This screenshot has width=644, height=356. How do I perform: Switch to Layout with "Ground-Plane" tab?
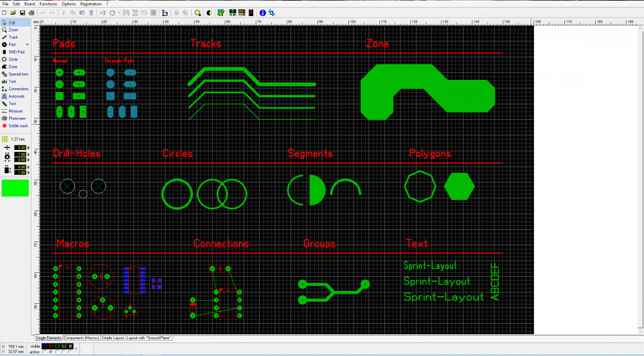(149, 338)
